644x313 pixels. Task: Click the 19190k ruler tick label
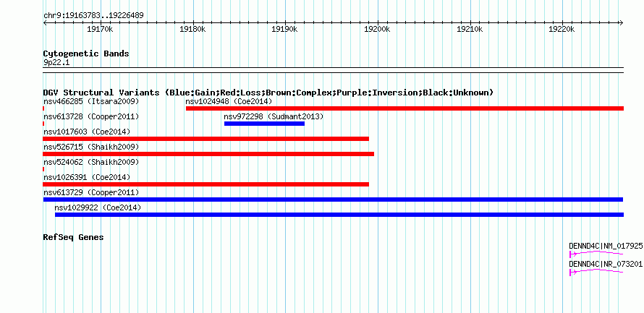(x=284, y=30)
